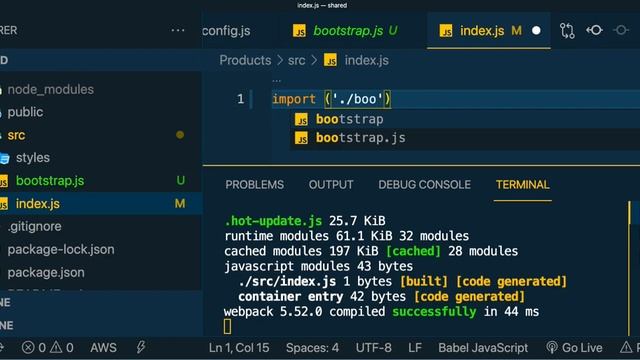Image resolution: width=640 pixels, height=360 pixels.
Task: Change encoding via UTF-8
Action: pyautogui.click(x=373, y=347)
